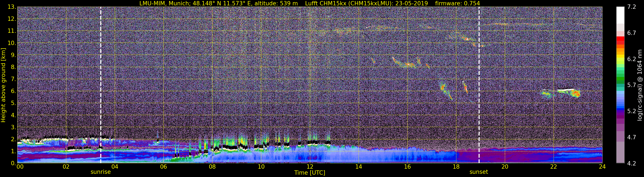
Task: Click the height axis tick 11
Action: pos(12,31)
